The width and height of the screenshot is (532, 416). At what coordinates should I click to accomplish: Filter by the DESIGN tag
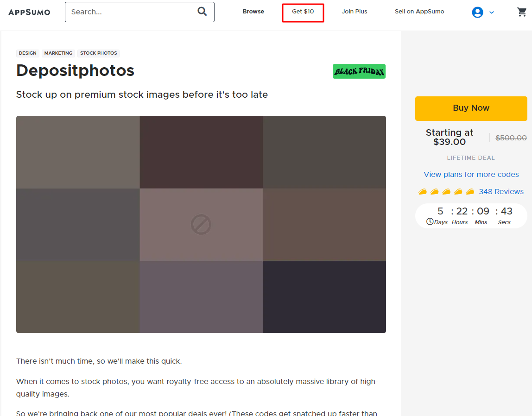(28, 53)
